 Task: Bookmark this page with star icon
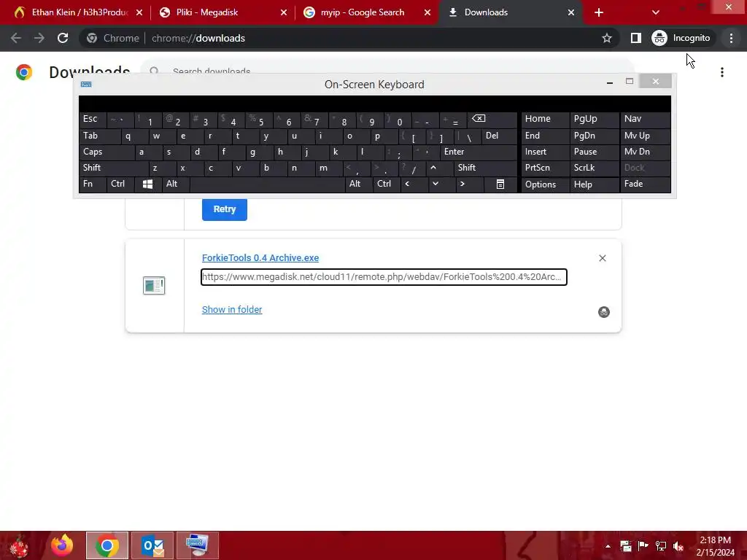(x=606, y=38)
